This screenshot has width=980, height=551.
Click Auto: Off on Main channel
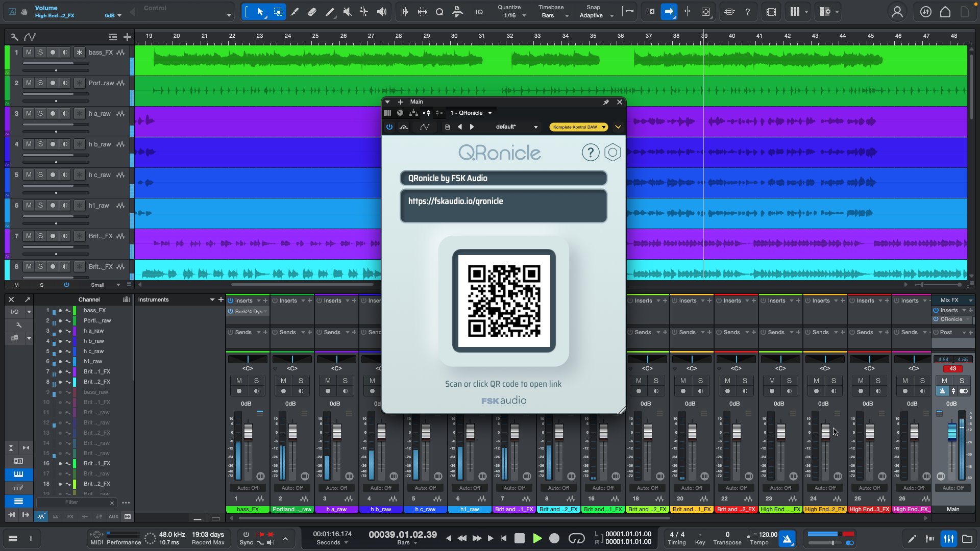tap(953, 488)
